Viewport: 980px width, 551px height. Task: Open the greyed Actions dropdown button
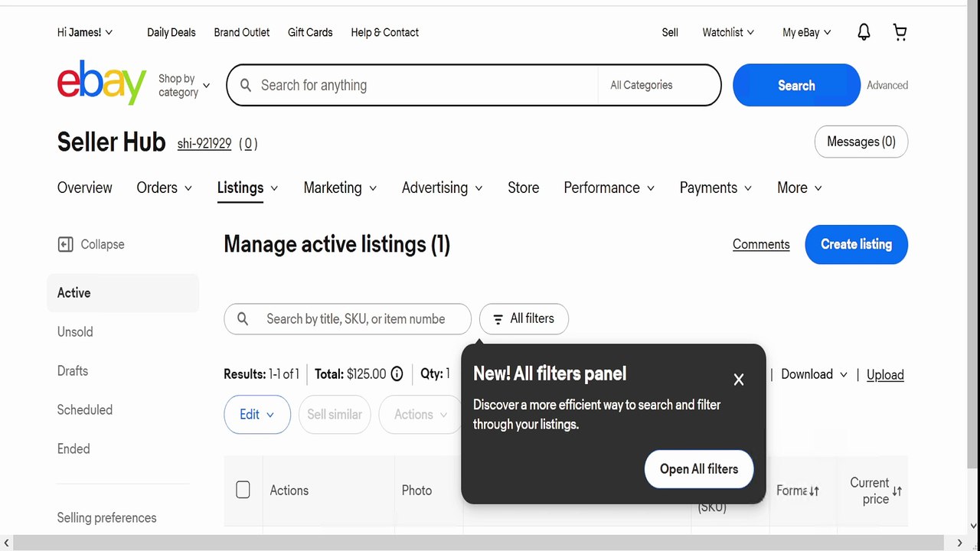(x=420, y=414)
